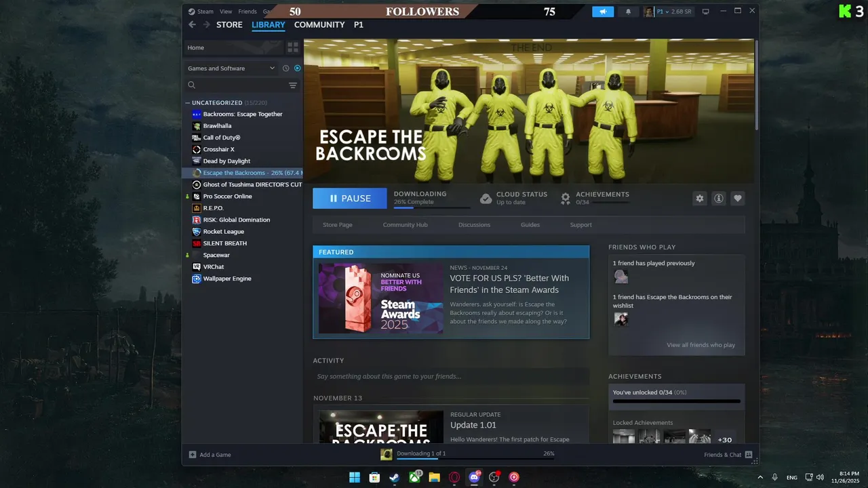Click the Cloud Status icon
The height and width of the screenshot is (488, 868).
pos(486,199)
